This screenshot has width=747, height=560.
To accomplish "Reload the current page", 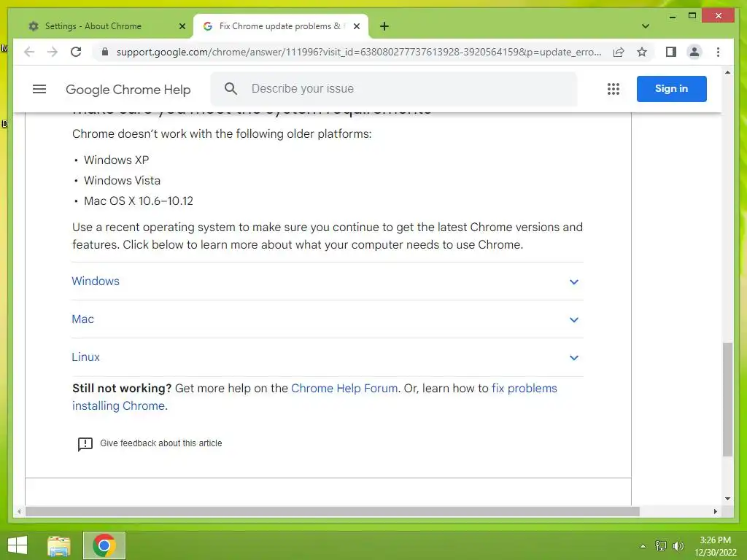I will [x=76, y=52].
